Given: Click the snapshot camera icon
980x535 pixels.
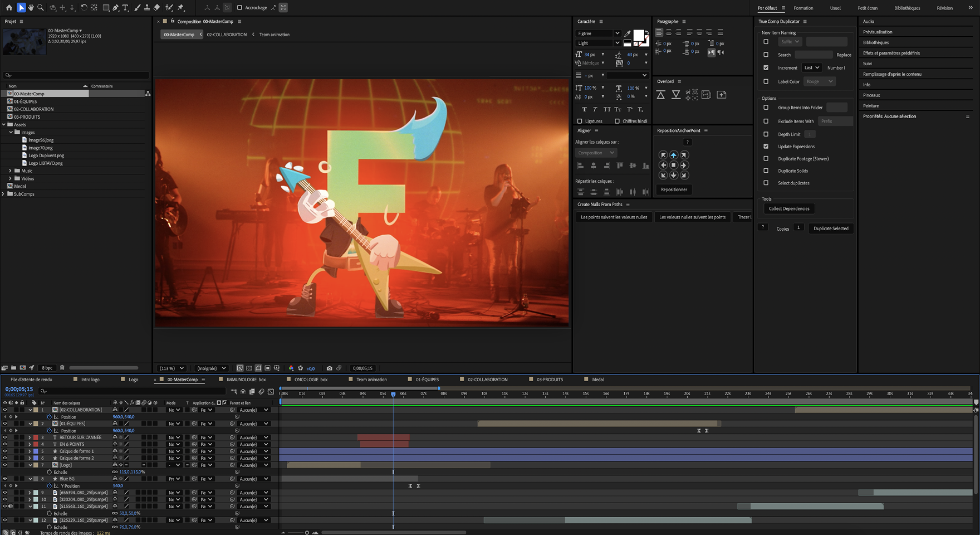Looking at the screenshot, I should pyautogui.click(x=329, y=368).
